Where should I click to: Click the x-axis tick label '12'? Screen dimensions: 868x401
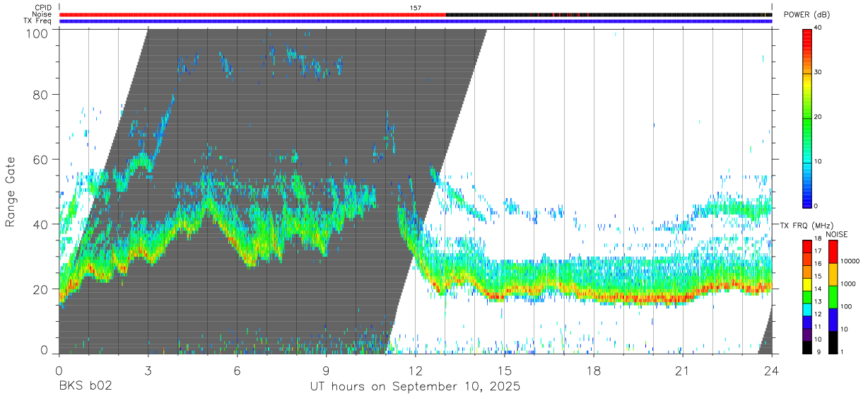pyautogui.click(x=416, y=370)
